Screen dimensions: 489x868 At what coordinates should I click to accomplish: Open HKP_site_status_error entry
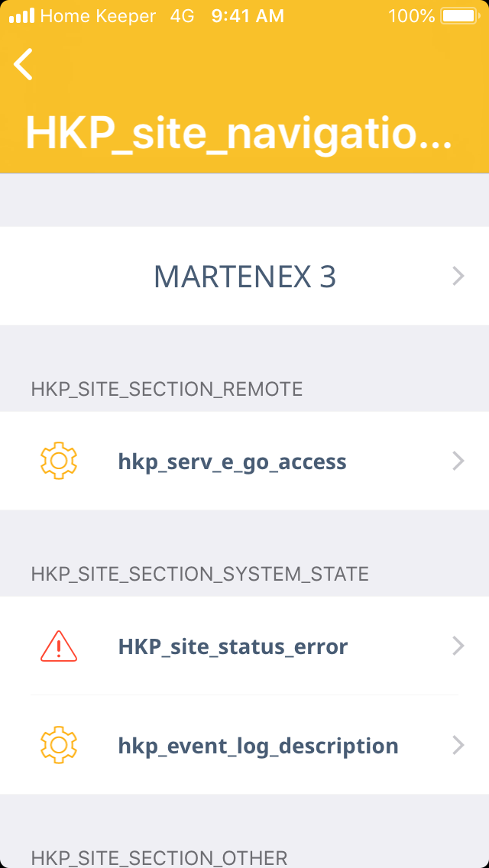tap(233, 647)
